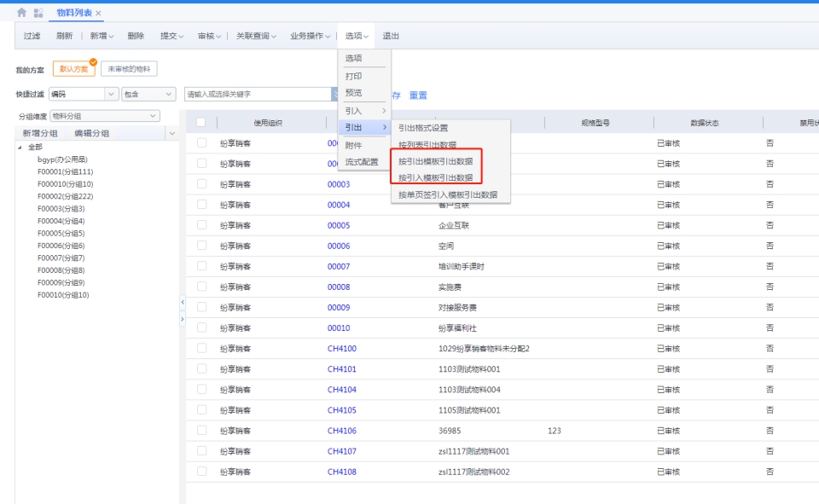
Task: Click the 培训助手课时 name cell
Action: click(462, 266)
